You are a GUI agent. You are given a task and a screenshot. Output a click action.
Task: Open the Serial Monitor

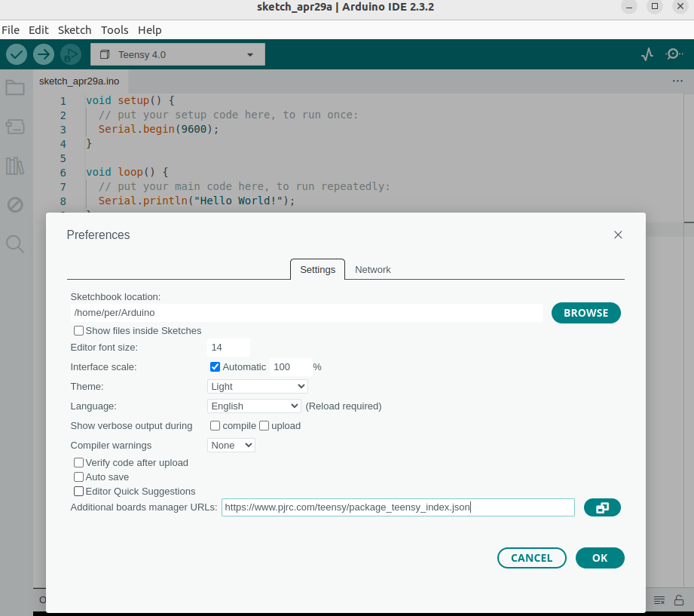(674, 54)
